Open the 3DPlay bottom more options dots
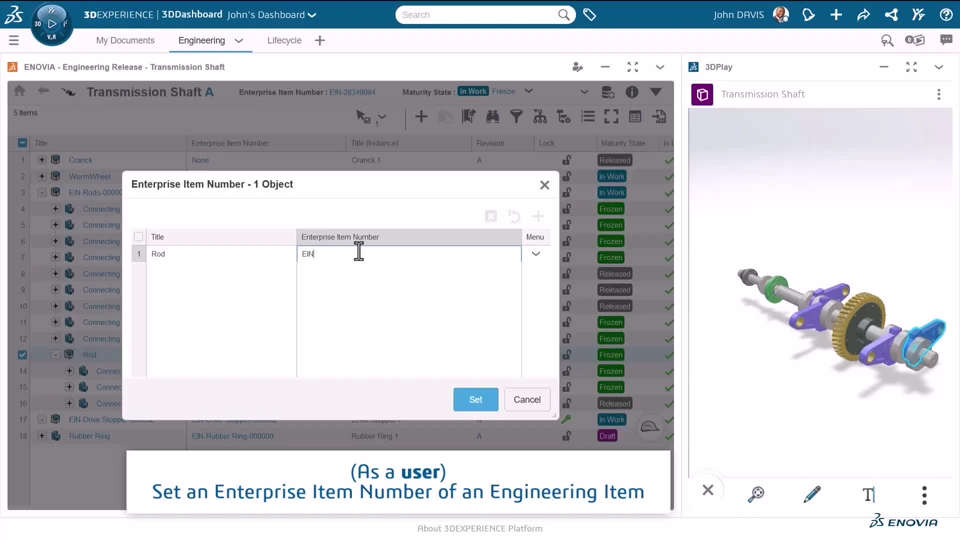960x540 pixels. coord(924,495)
